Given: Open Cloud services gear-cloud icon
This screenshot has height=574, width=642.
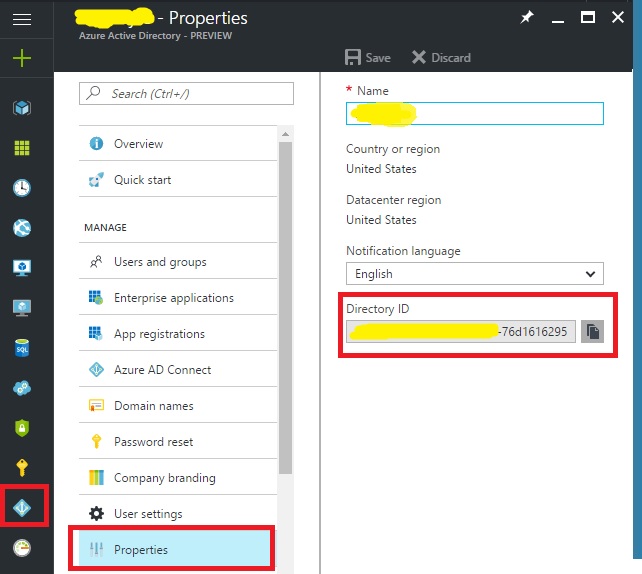Looking at the screenshot, I should tap(22, 388).
